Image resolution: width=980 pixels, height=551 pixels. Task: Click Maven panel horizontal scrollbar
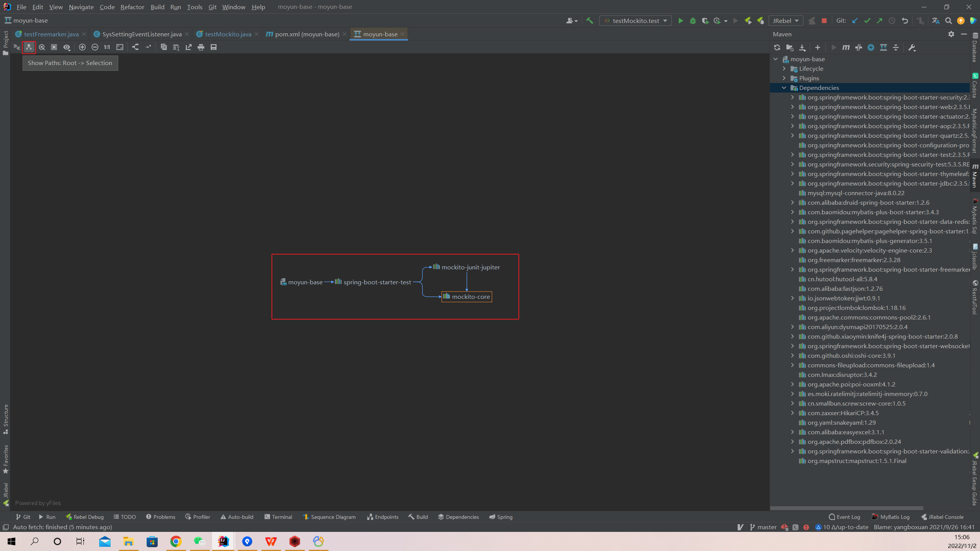point(847,508)
